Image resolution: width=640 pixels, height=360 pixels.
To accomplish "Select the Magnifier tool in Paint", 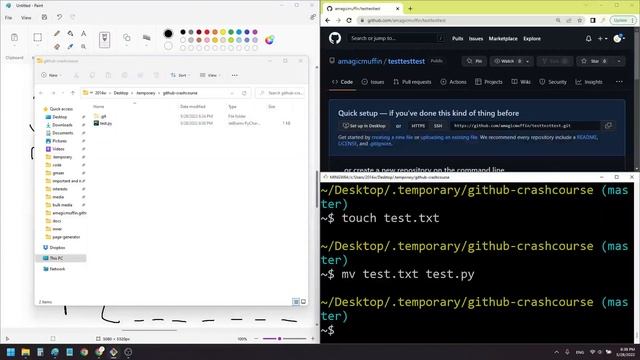I will (83, 47).
